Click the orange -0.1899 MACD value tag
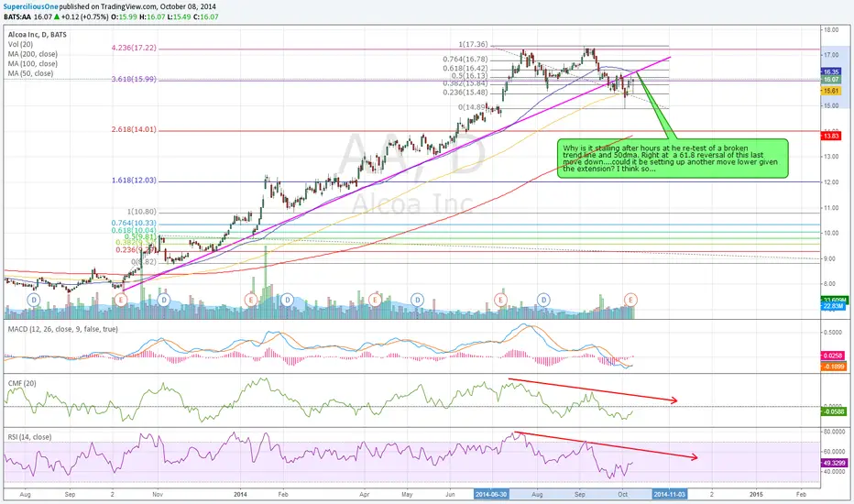This screenshot has height=504, width=854. pos(833,367)
